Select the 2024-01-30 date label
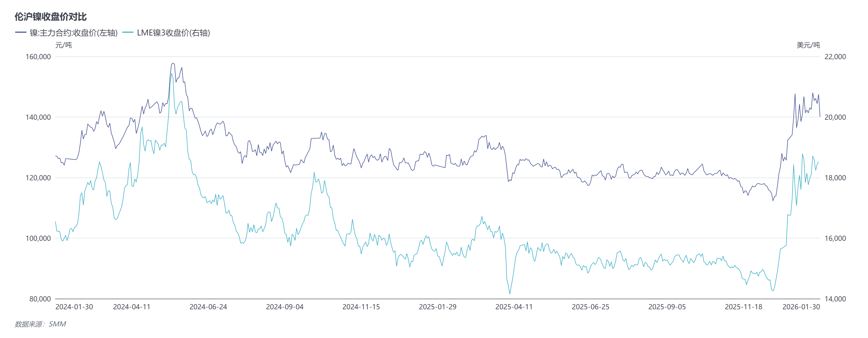This screenshot has width=868, height=338. click(74, 307)
